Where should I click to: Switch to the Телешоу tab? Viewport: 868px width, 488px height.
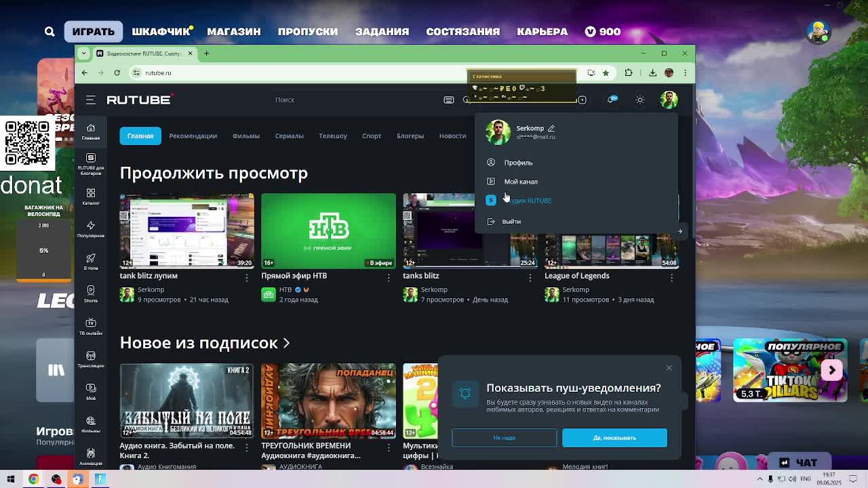(x=332, y=136)
